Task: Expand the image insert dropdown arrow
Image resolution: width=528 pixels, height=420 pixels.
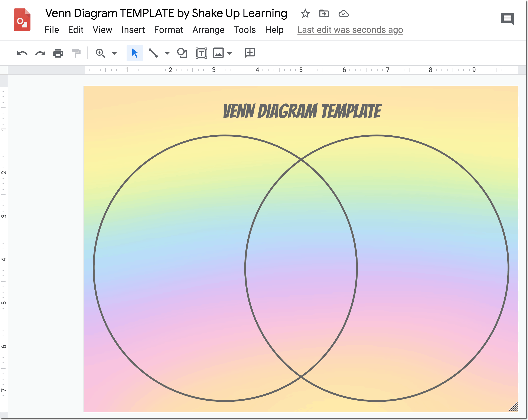Action: 229,53
